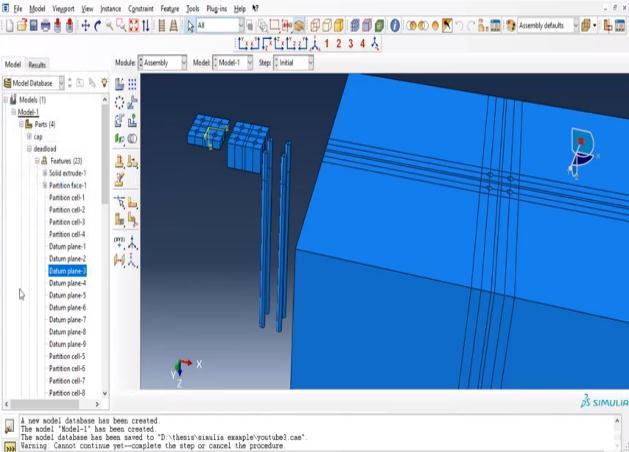Open the Model dropdown showing Model-1

coord(233,63)
